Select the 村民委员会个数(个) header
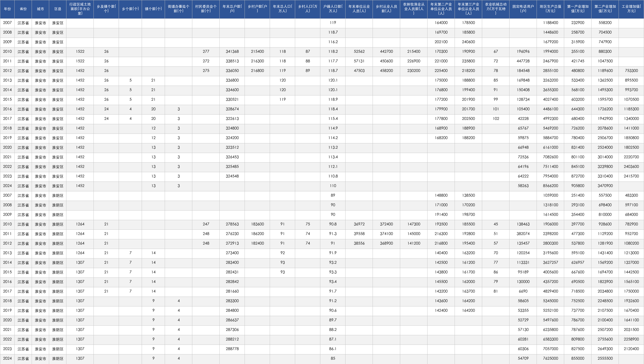 click(x=206, y=9)
